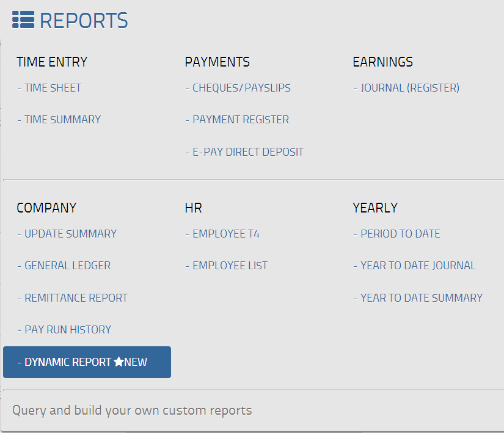Viewport: 504px width, 433px height.
Task: Open the Year To Date Journal
Action: 414,265
